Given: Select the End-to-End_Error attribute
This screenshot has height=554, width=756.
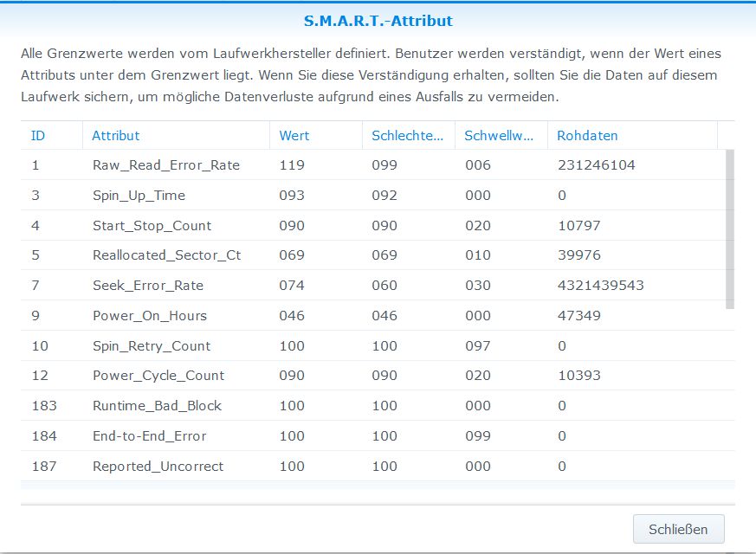Looking at the screenshot, I should point(149,436).
